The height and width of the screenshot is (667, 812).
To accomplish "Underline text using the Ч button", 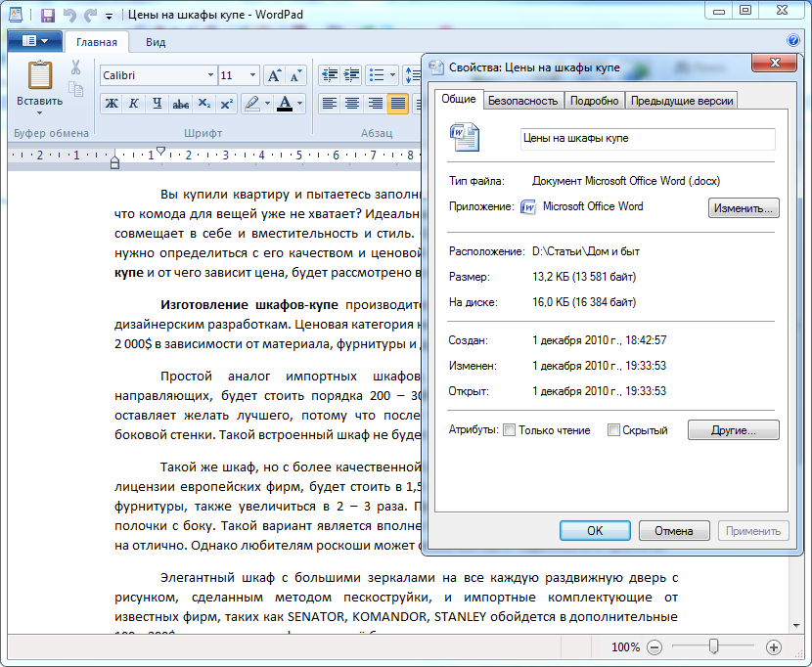I will [x=157, y=104].
